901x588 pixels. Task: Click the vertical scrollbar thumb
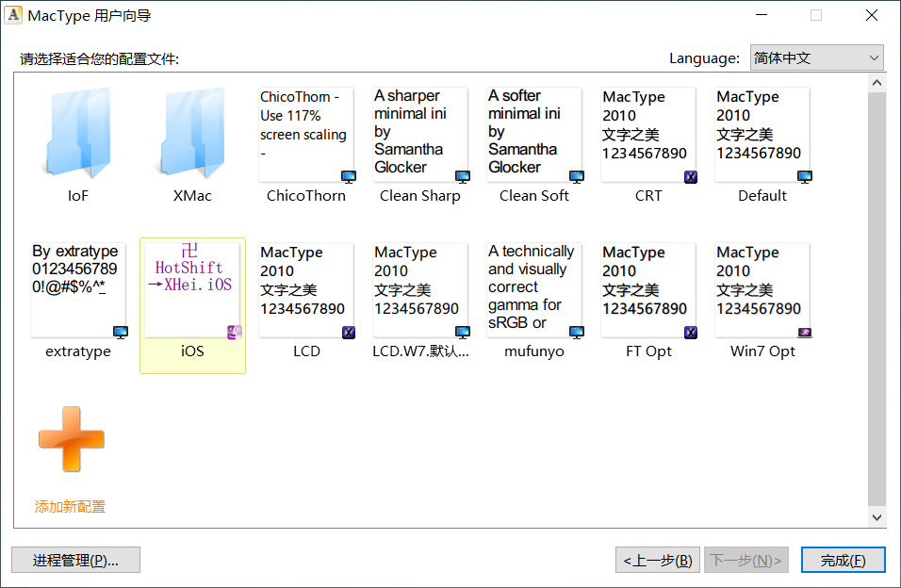(876, 300)
